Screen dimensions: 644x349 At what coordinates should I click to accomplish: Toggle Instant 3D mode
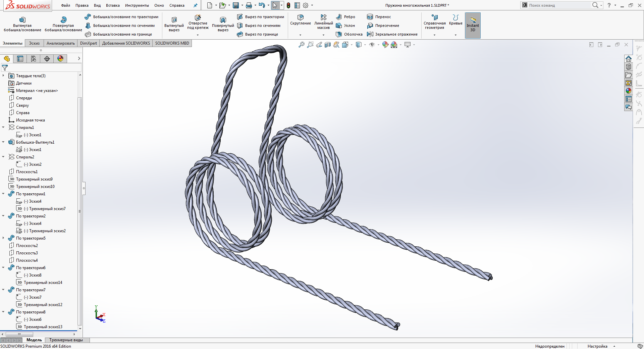(x=473, y=25)
